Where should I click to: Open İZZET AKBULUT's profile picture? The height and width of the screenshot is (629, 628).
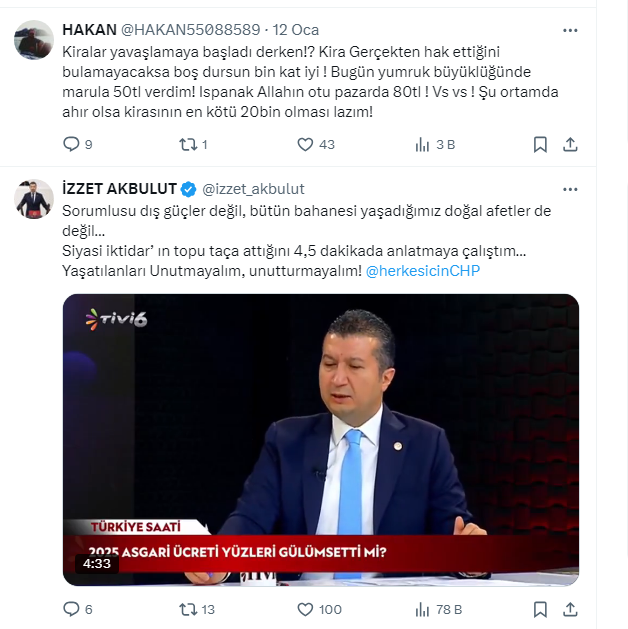(34, 199)
